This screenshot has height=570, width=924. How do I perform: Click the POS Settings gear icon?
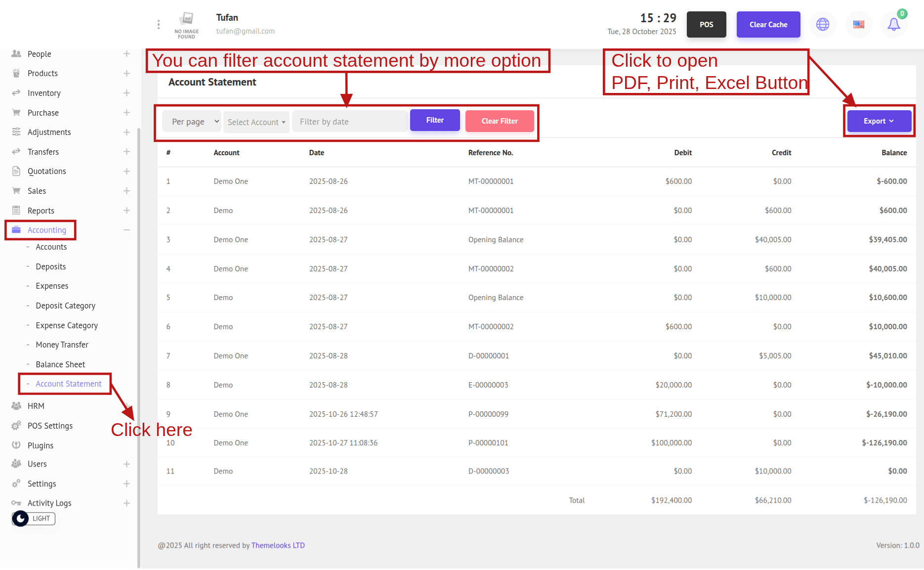(16, 426)
